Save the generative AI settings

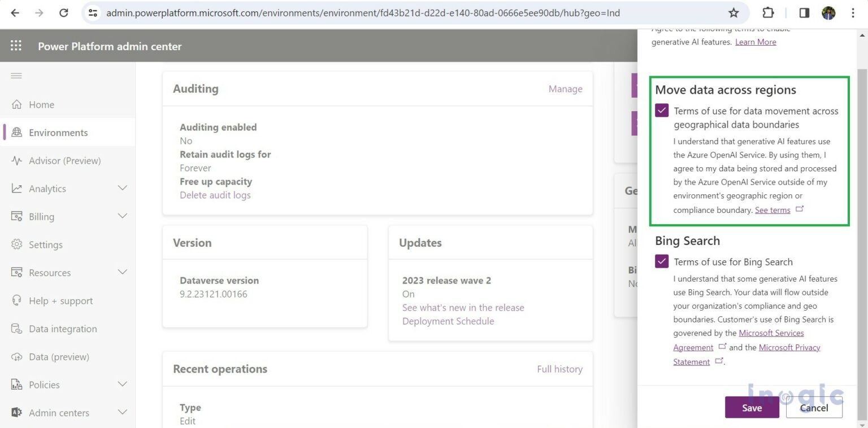[752, 407]
